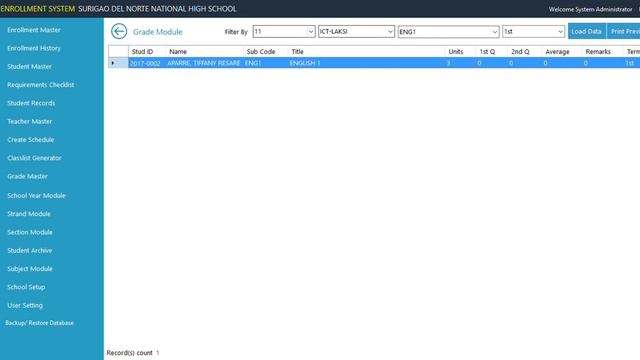Open the subject dropdown showing ENG1
This screenshot has width=640, height=360.
449,31
